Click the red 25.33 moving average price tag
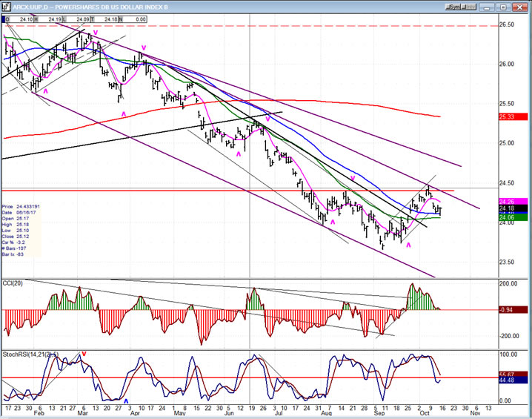 513,117
